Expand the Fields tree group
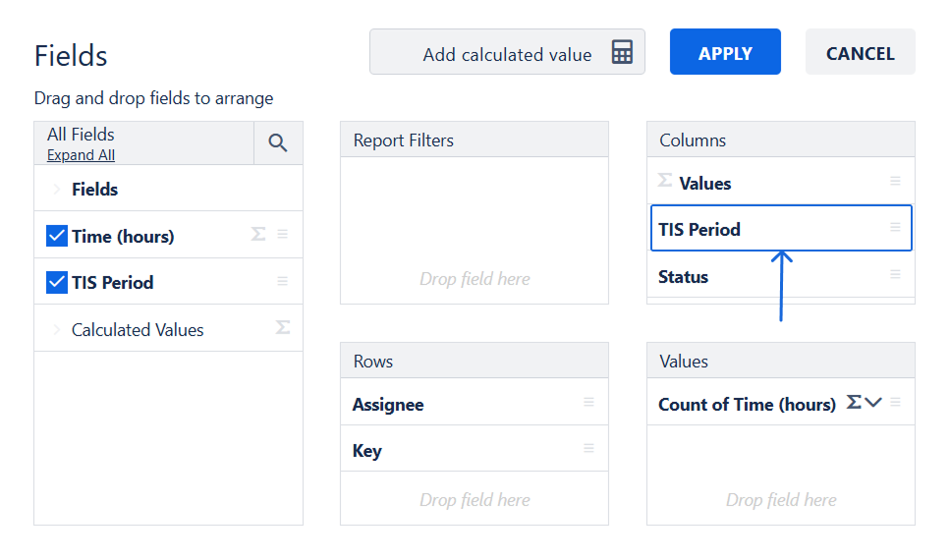 [57, 190]
